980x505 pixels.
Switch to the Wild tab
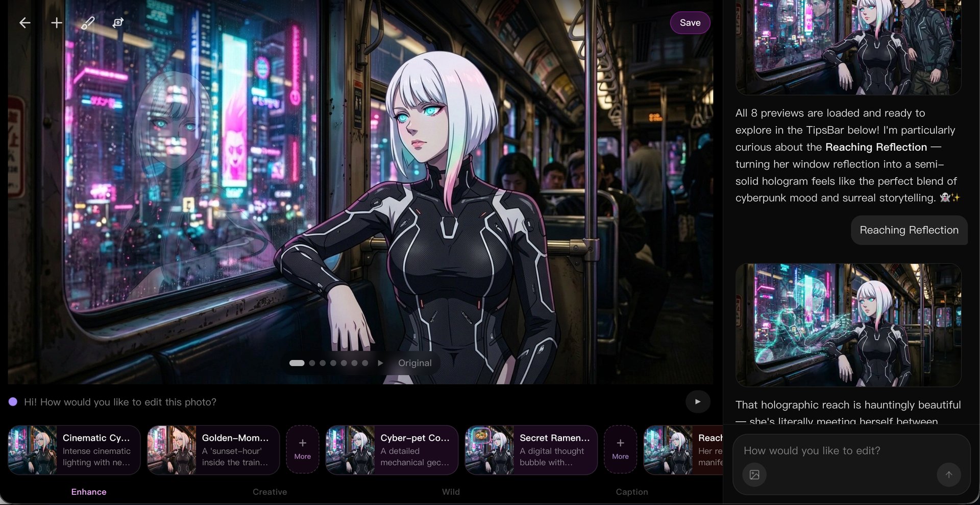[x=451, y=492]
